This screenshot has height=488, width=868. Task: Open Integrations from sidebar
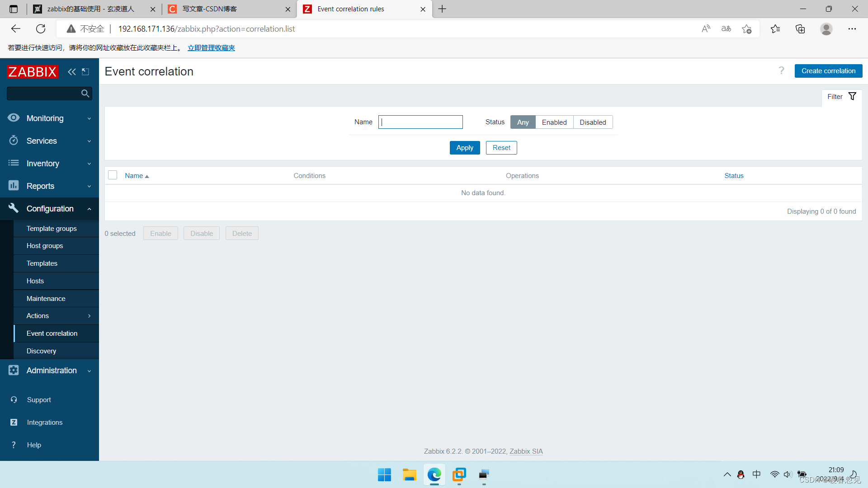[44, 422]
